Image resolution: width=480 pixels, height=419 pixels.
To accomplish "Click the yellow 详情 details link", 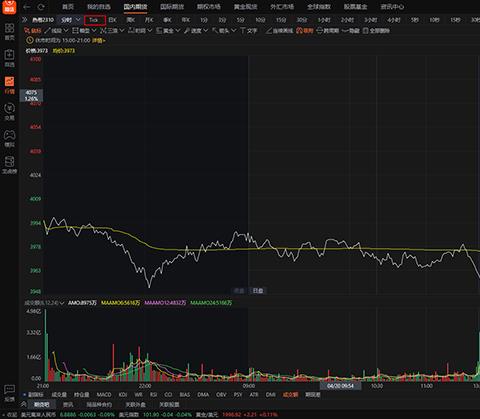I will pos(99,40).
